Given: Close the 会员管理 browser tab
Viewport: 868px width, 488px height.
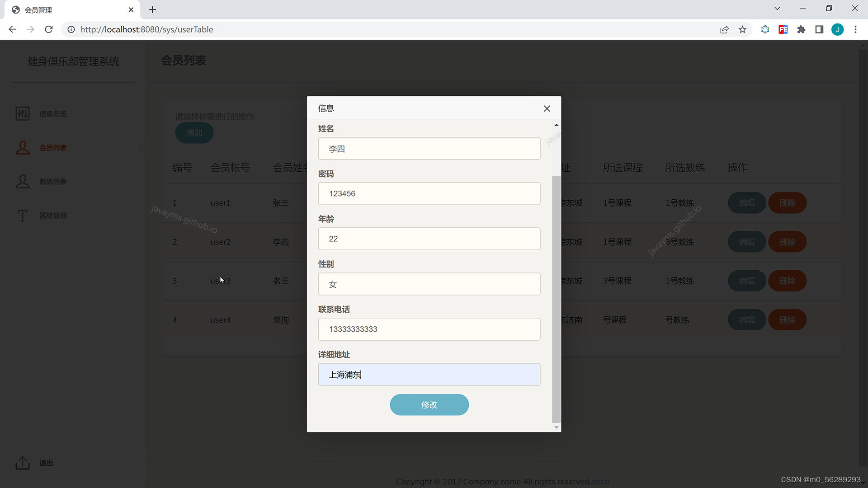Looking at the screenshot, I should point(131,9).
